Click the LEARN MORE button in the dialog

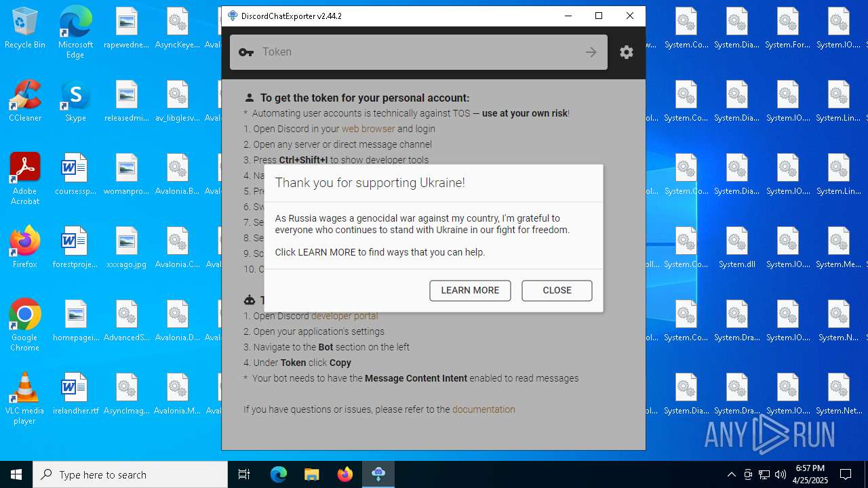point(470,290)
